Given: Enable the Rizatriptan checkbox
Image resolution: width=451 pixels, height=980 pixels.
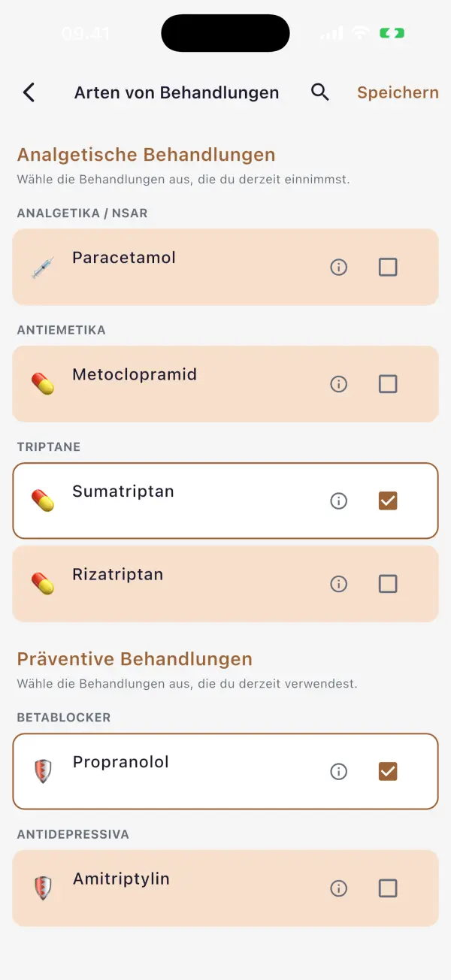Looking at the screenshot, I should tap(388, 584).
